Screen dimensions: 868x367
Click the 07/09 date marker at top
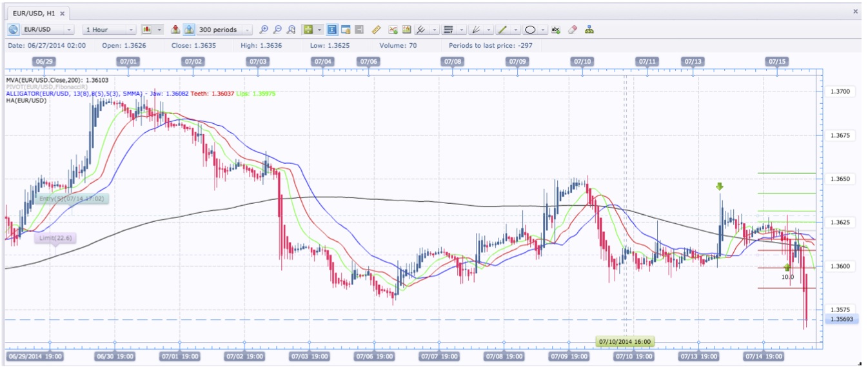click(x=517, y=61)
